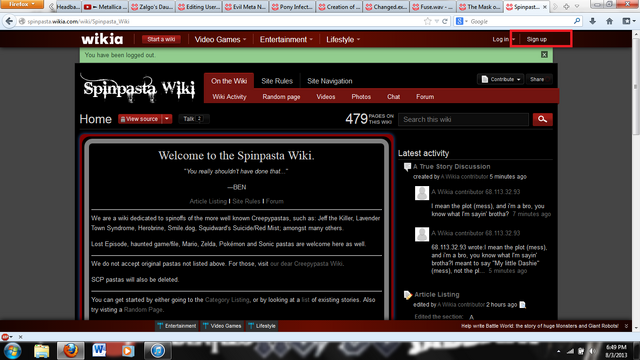Image resolution: width=640 pixels, height=360 pixels.
Task: Go to the Firefox home page icon
Action: pos(609,21)
